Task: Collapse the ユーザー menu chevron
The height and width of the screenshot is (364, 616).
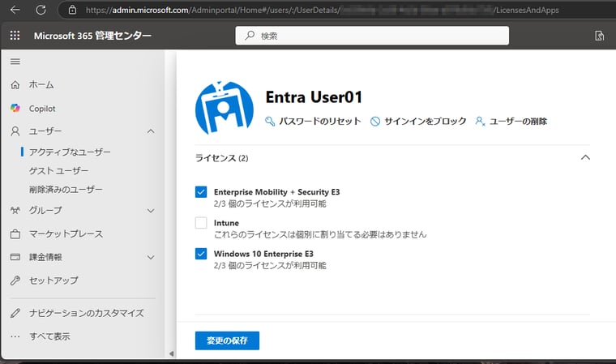Action: tap(151, 131)
